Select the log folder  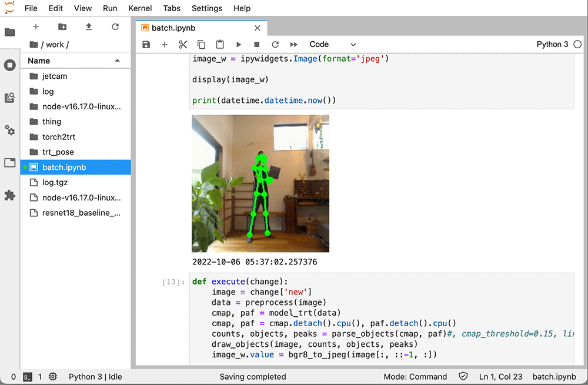(x=75, y=92)
